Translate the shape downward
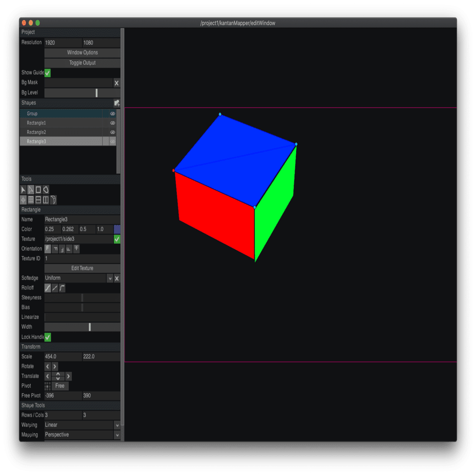The image size is (476, 476). point(58,378)
